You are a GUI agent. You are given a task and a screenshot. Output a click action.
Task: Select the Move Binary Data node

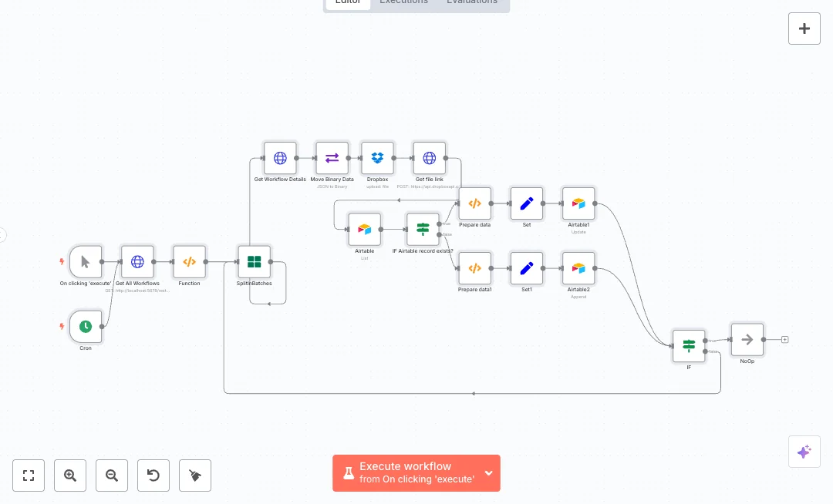coord(332,158)
